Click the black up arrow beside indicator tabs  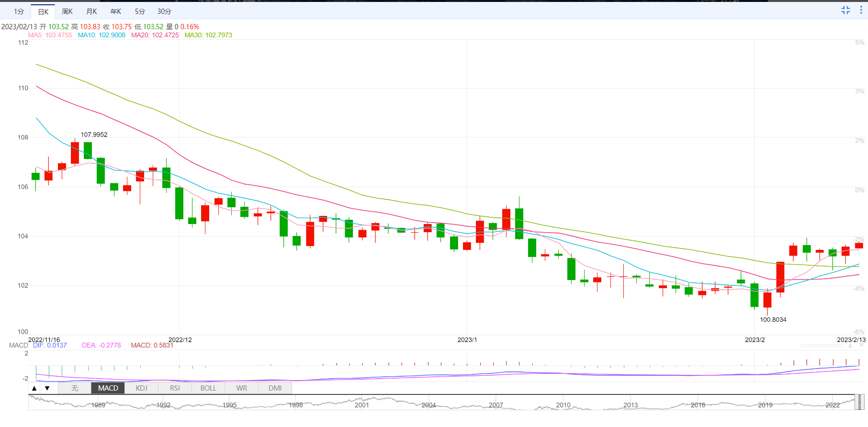click(34, 388)
